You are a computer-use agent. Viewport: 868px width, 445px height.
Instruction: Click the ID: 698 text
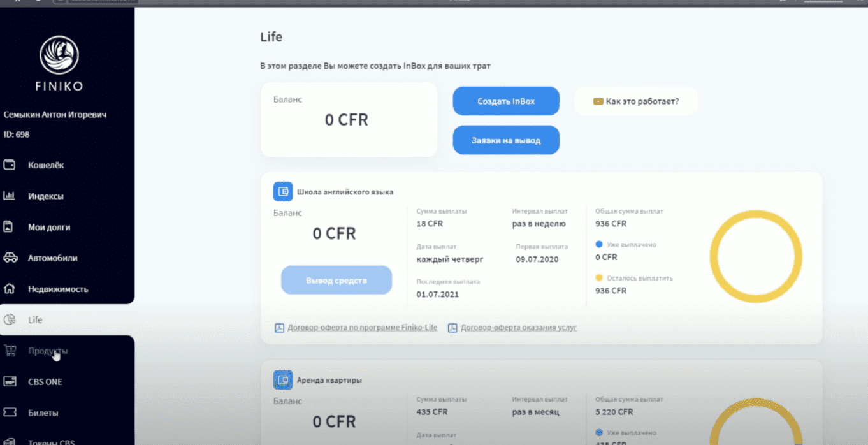coord(16,135)
